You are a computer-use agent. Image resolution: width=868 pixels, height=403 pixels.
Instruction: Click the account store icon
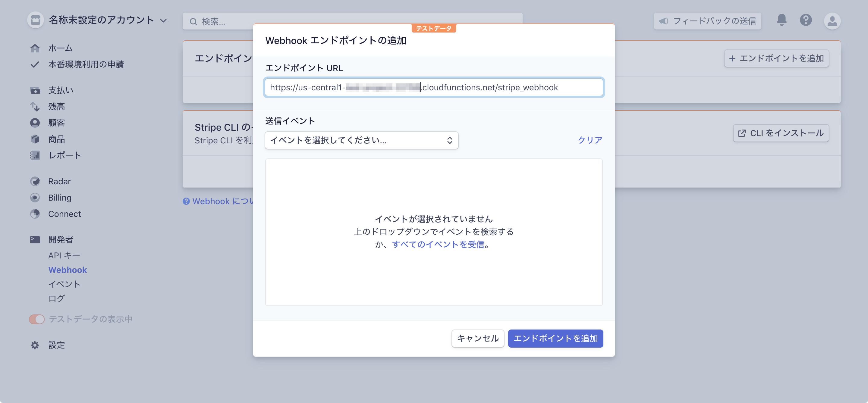(x=35, y=20)
